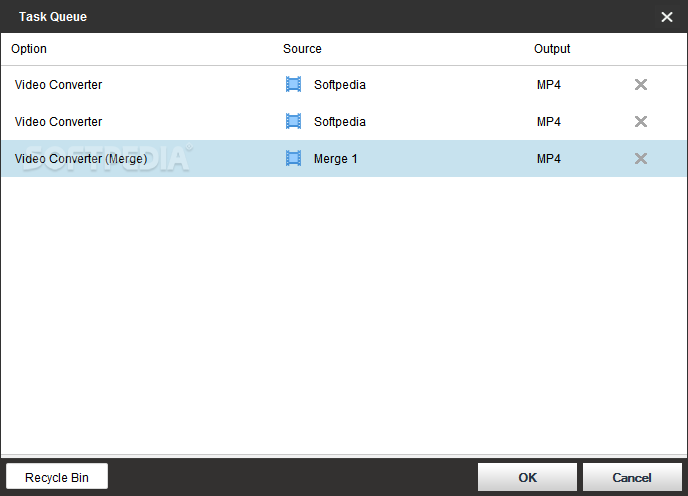Open the Recycle Bin
This screenshot has width=688, height=496.
pos(57,477)
